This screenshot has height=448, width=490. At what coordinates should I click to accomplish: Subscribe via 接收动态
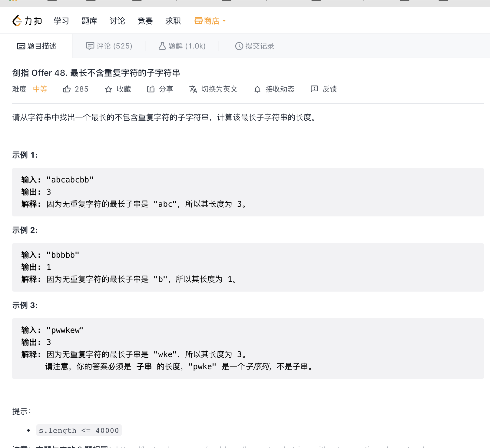coord(280,89)
